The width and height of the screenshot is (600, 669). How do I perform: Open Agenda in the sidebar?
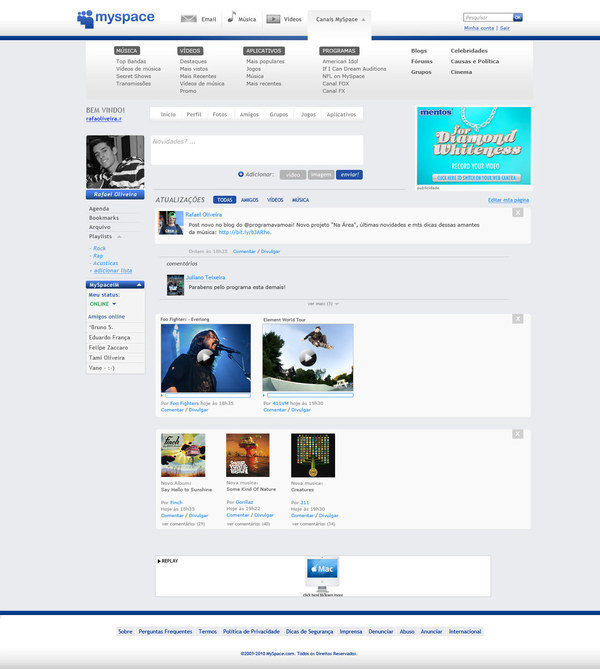[x=99, y=209]
